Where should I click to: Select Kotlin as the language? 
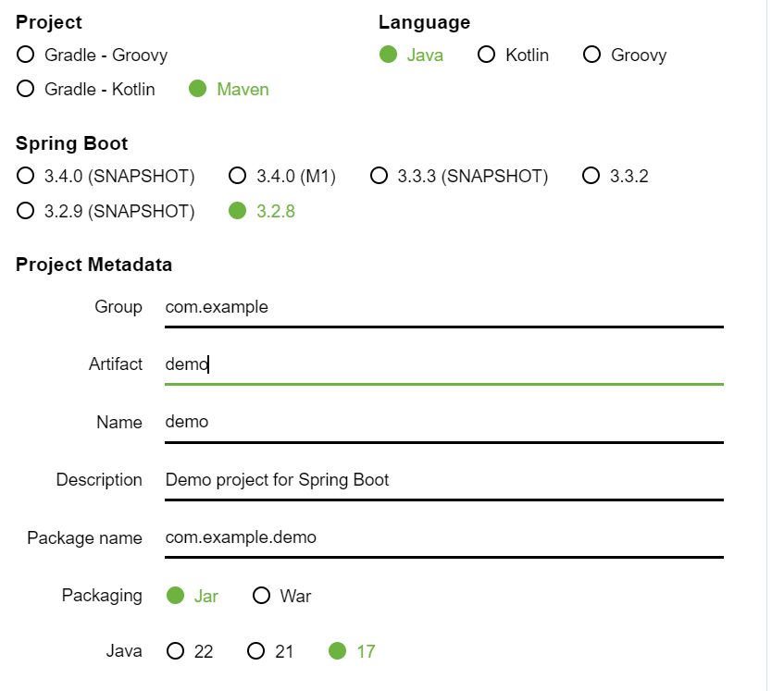tap(486, 55)
